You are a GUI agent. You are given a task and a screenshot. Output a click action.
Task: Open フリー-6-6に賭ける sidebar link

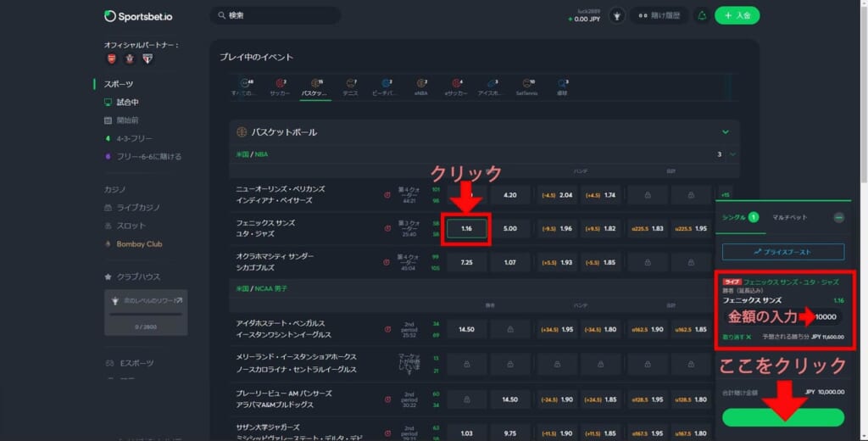click(x=148, y=157)
